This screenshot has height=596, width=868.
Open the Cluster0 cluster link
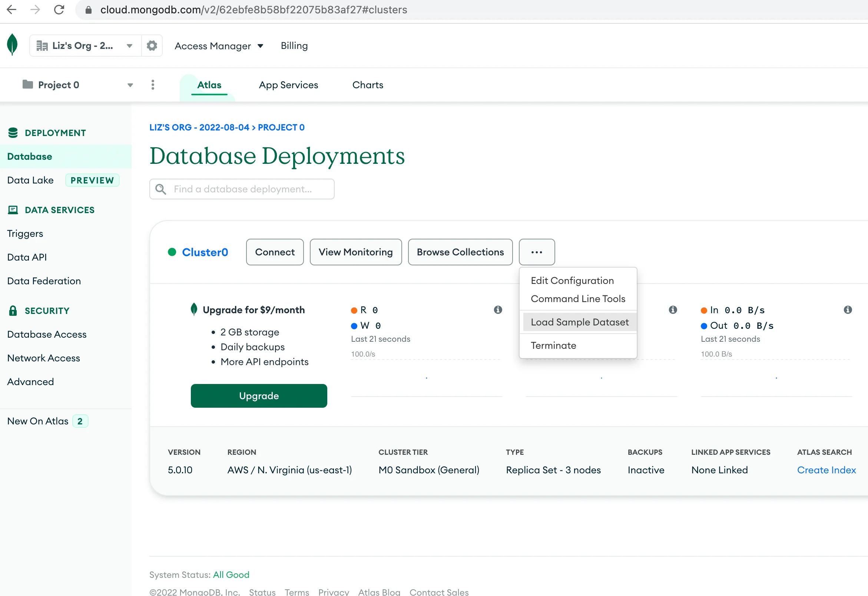point(205,252)
